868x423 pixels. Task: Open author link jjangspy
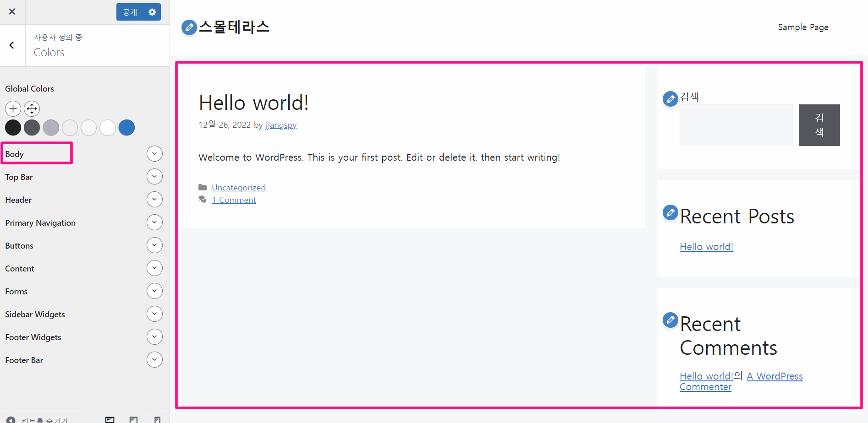[281, 125]
